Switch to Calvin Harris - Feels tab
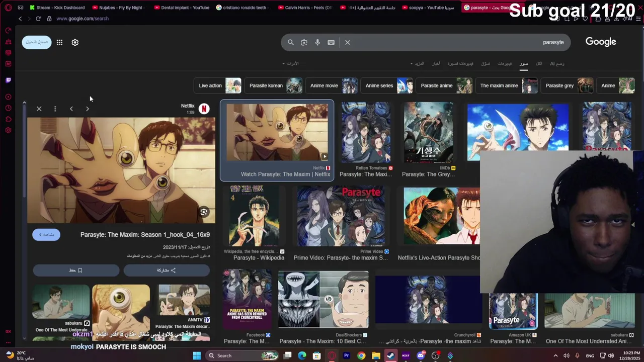644x362 pixels. [x=305, y=8]
